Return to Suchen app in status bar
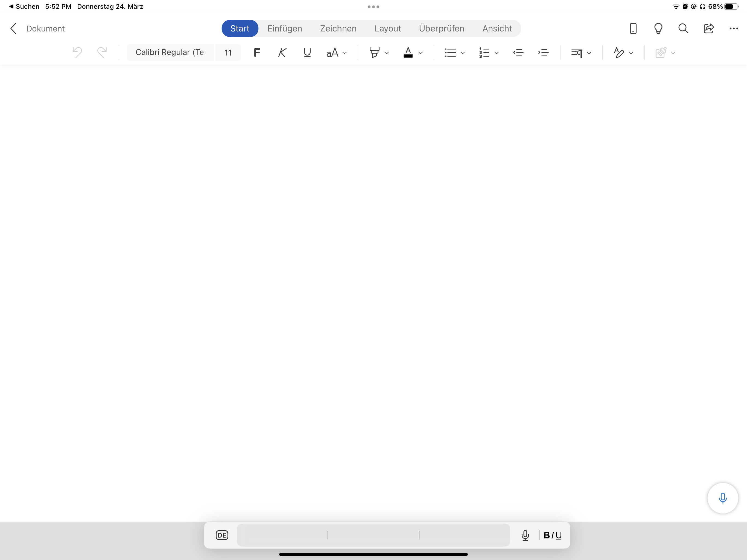This screenshot has height=560, width=747. [24, 6]
